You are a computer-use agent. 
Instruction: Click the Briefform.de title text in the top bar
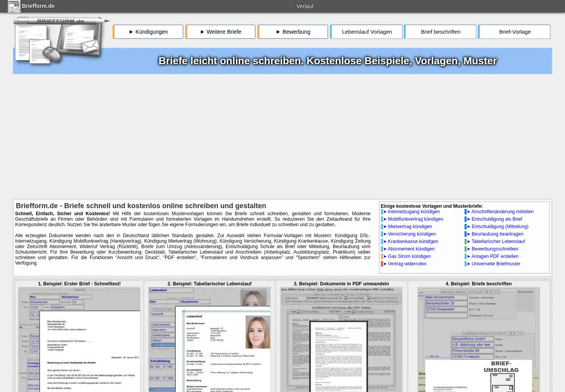(38, 6)
